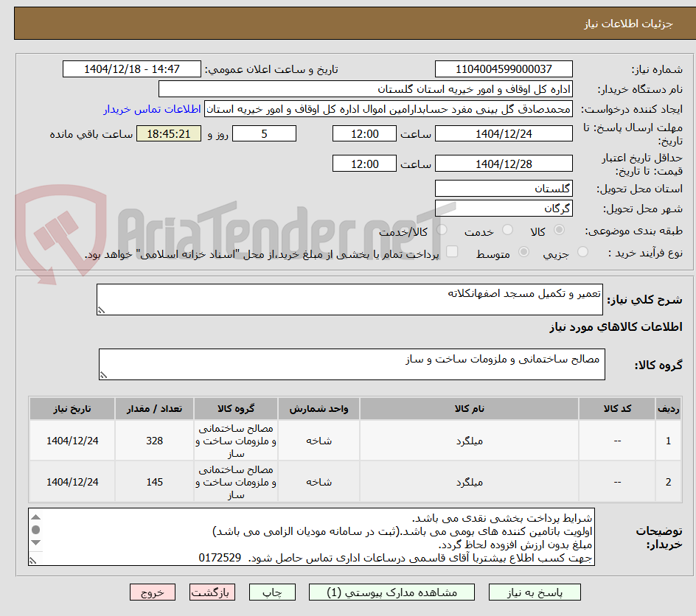
Task: Click the remaining days field showing 5
Action: click(264, 133)
